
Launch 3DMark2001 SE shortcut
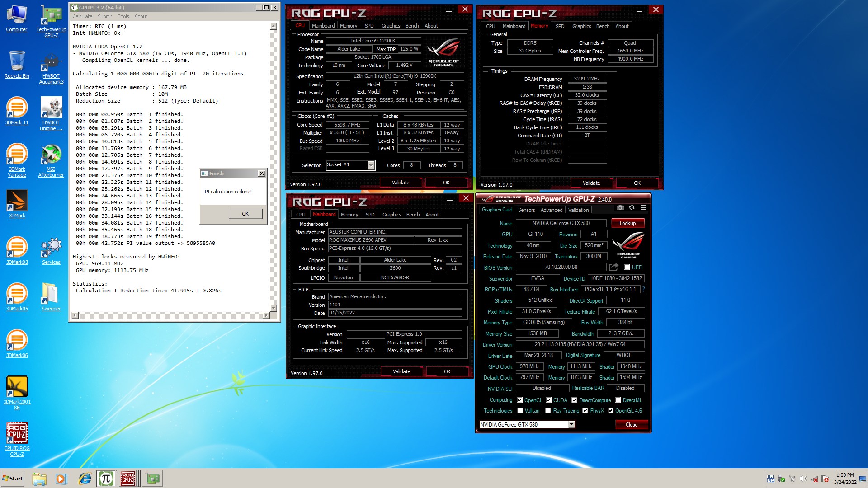(17, 393)
